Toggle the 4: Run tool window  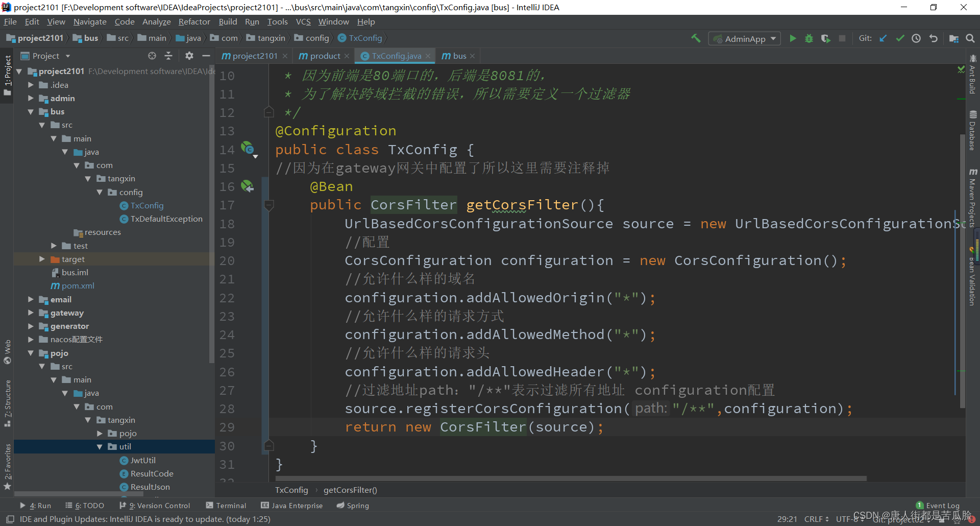(36, 506)
